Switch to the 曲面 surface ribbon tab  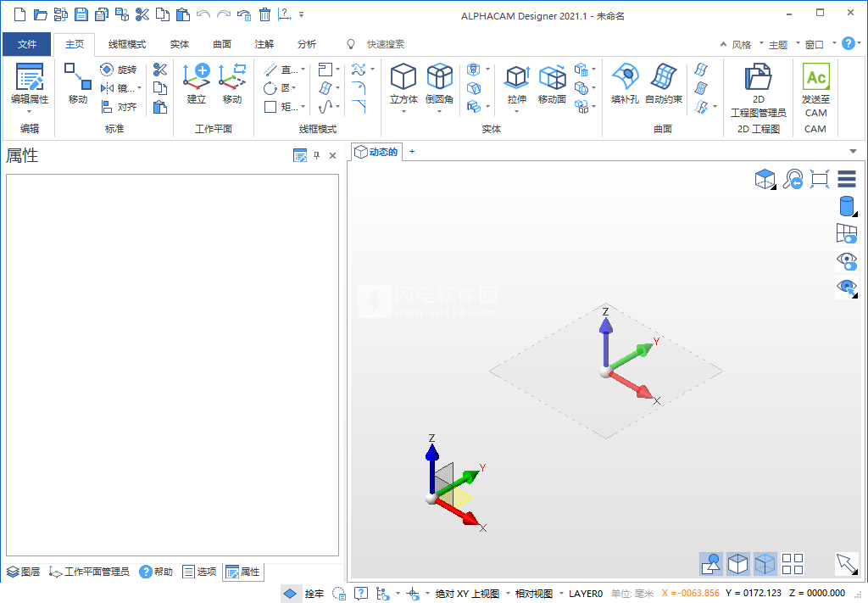[222, 44]
